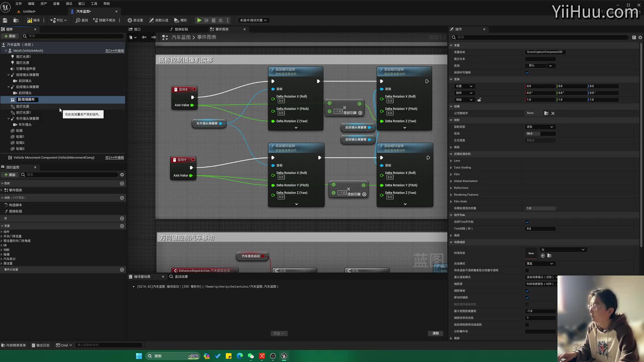Click the Stop playback square button
This screenshot has height=362, width=644.
coord(213,20)
